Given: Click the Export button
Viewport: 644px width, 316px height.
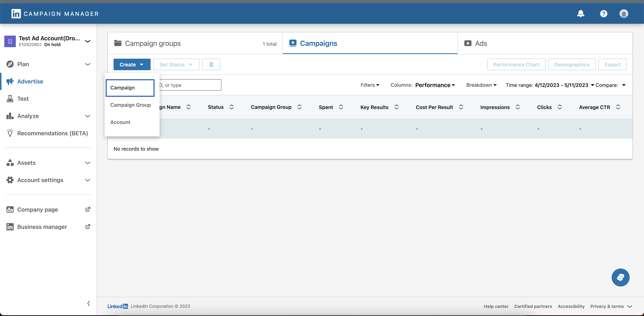Looking at the screenshot, I should pos(612,65).
